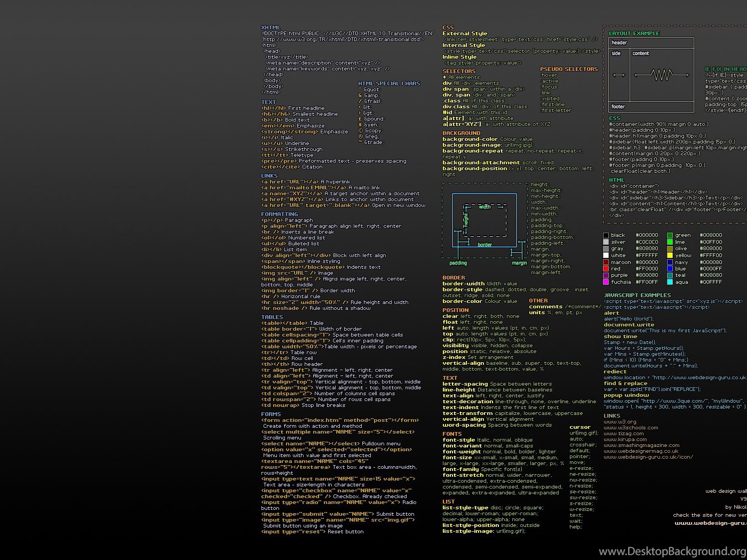Click the 'side' box in Layout Example
Viewport: 747px width, 560px height.
(619, 75)
